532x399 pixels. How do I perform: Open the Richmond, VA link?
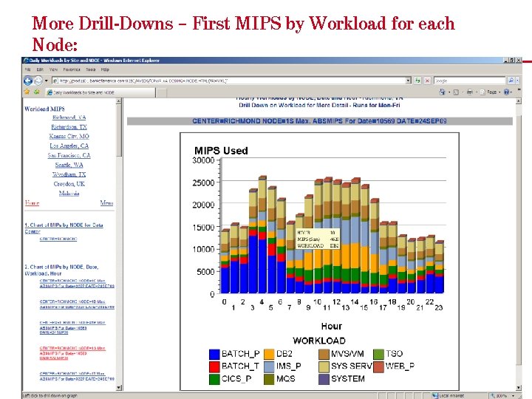[x=69, y=117]
